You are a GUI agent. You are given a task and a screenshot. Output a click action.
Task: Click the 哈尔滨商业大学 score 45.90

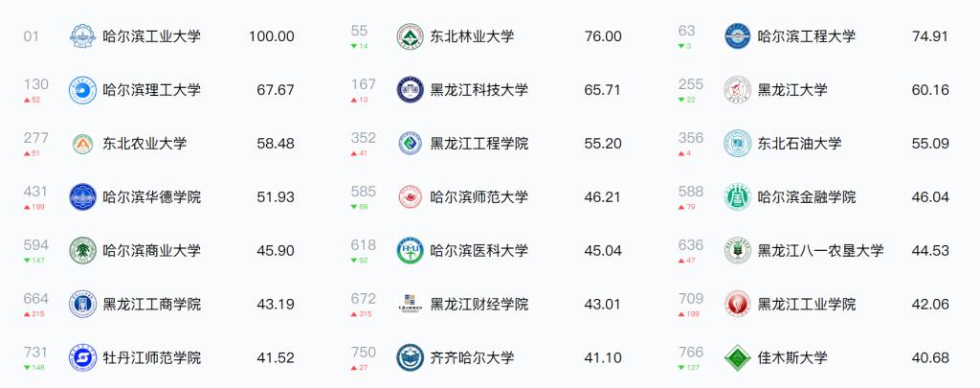point(276,251)
